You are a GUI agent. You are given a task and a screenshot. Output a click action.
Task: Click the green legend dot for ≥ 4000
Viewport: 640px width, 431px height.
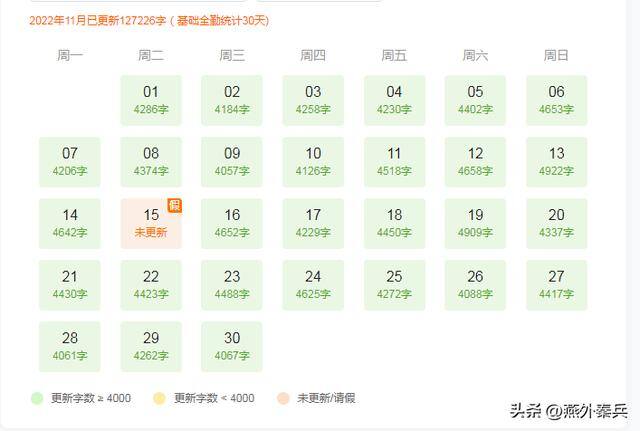[37, 398]
